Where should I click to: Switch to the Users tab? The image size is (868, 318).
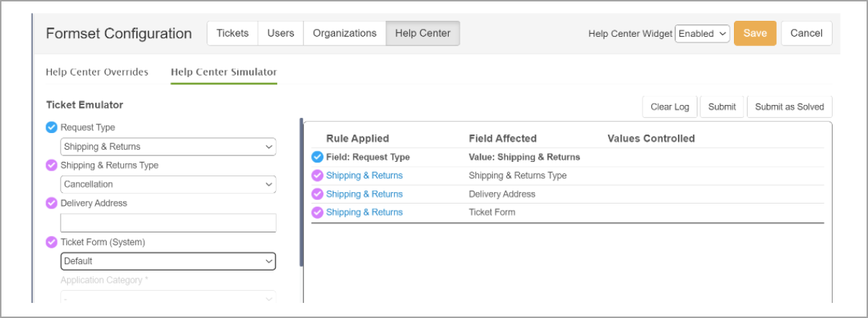[x=280, y=33]
